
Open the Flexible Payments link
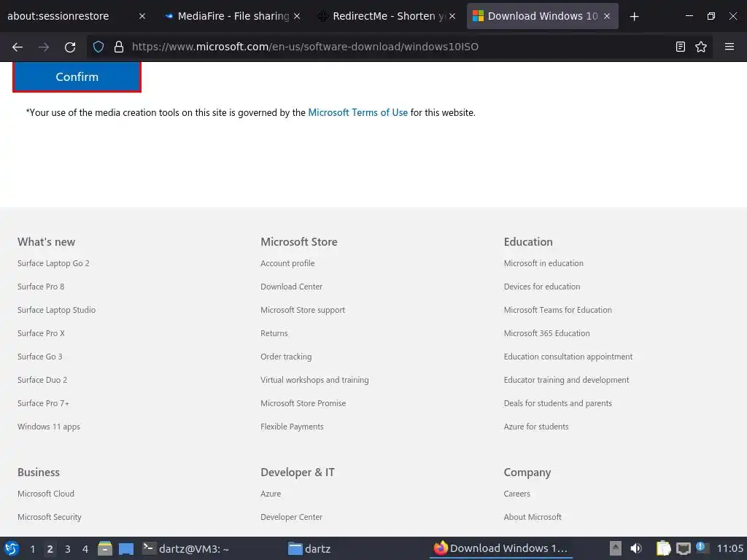click(x=292, y=427)
